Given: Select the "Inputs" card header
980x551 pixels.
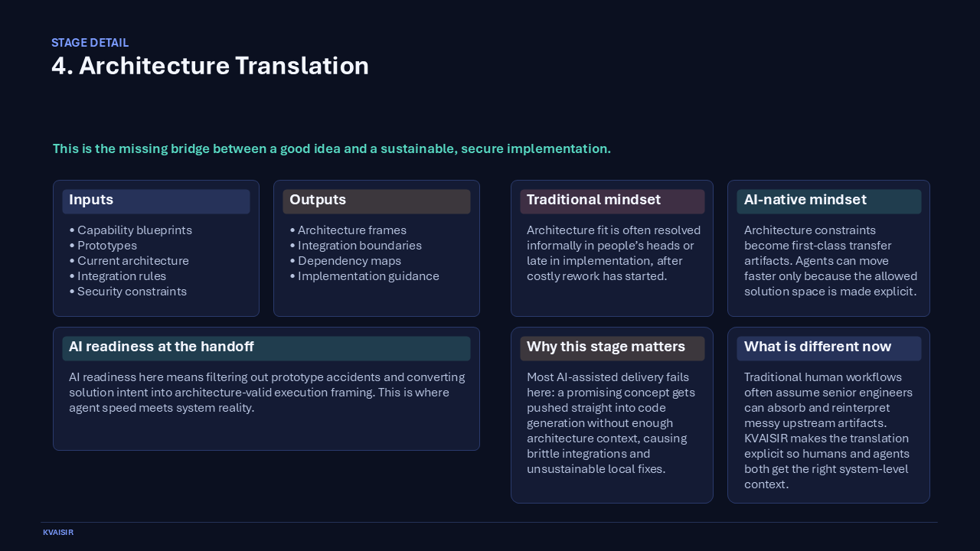Looking at the screenshot, I should (91, 200).
